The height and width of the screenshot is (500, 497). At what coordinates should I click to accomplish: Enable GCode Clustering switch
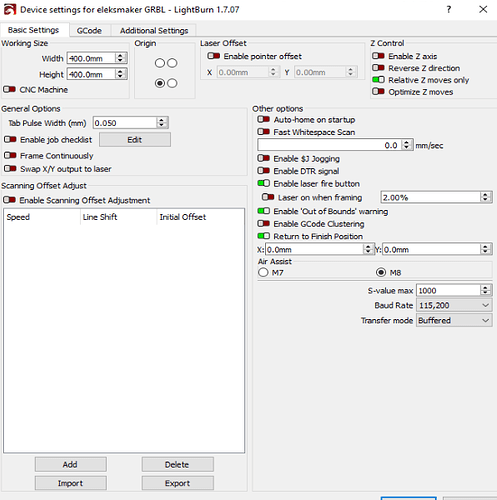click(263, 223)
